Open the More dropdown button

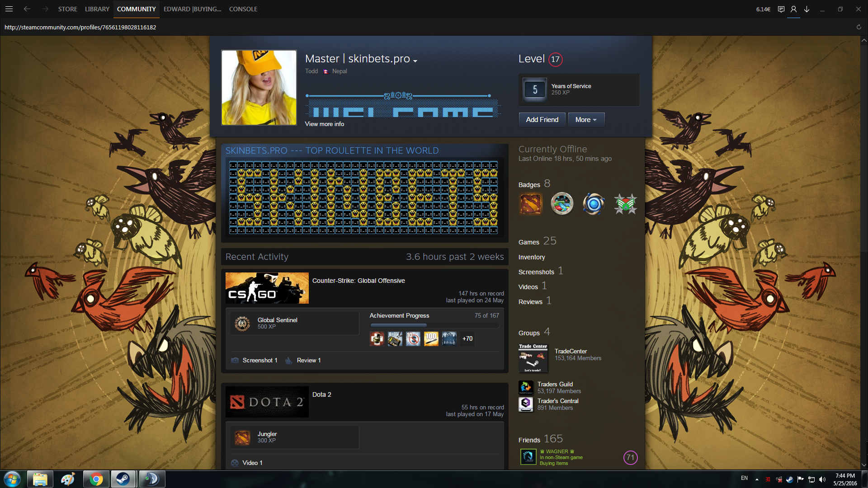[x=586, y=120]
